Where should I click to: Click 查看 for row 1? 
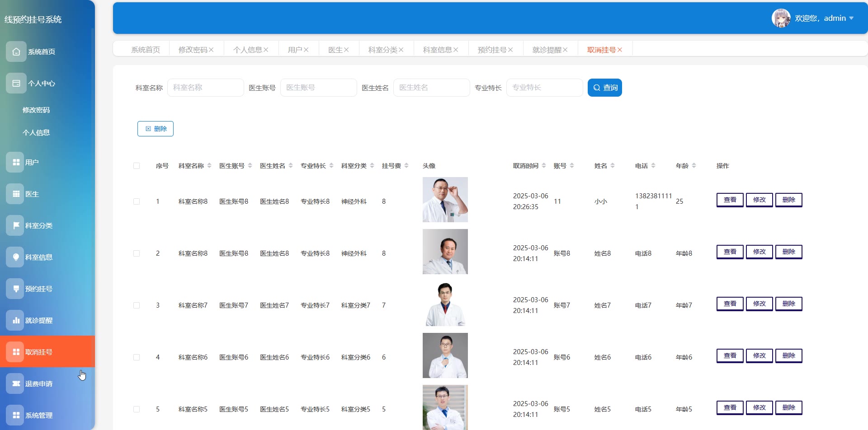tap(730, 200)
